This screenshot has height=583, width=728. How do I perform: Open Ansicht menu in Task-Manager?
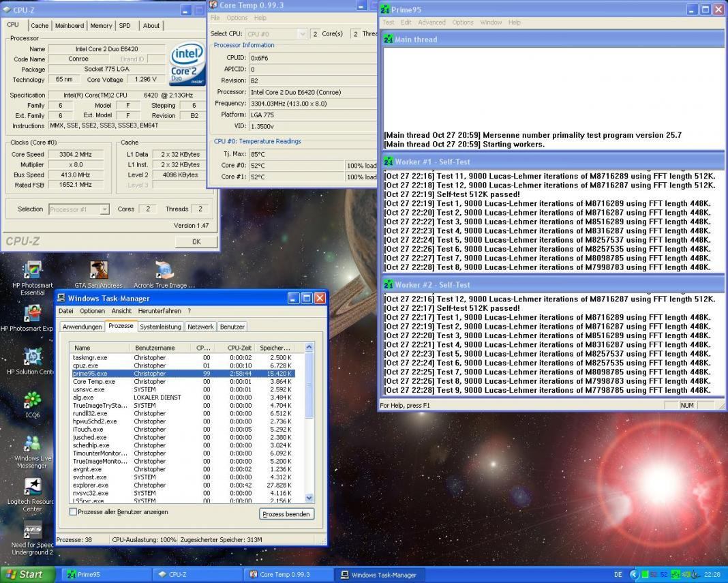pyautogui.click(x=121, y=311)
